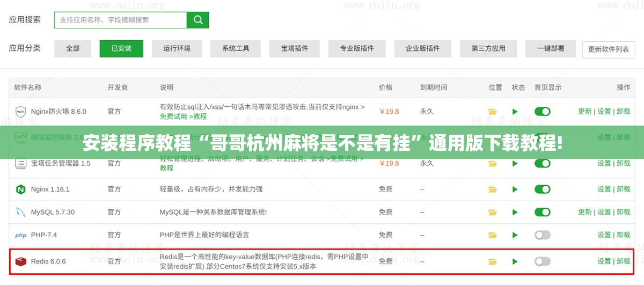Click 更新 link for MySQL 5.7.30
Image resolution: width=644 pixels, height=285 pixels.
(x=584, y=212)
